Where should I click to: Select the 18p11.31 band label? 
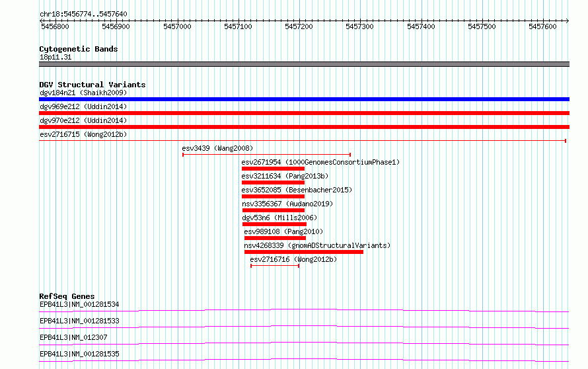[55, 57]
